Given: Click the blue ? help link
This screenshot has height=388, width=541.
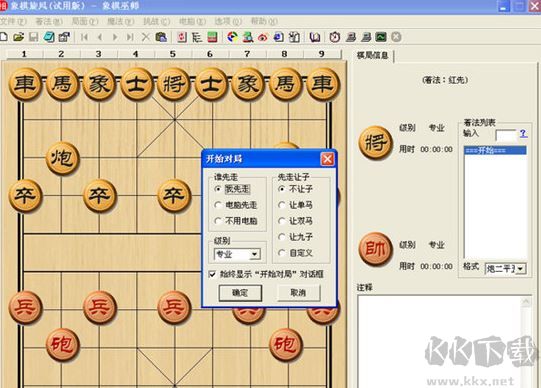Looking at the screenshot, I should [x=524, y=133].
